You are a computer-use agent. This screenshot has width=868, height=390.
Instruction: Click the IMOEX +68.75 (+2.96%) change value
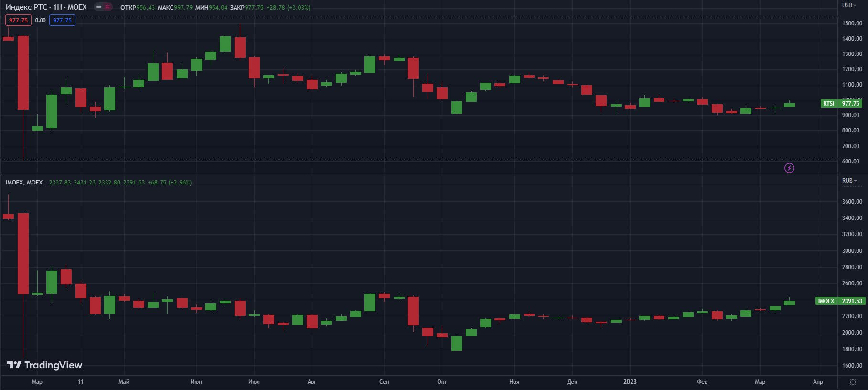pyautogui.click(x=170, y=183)
